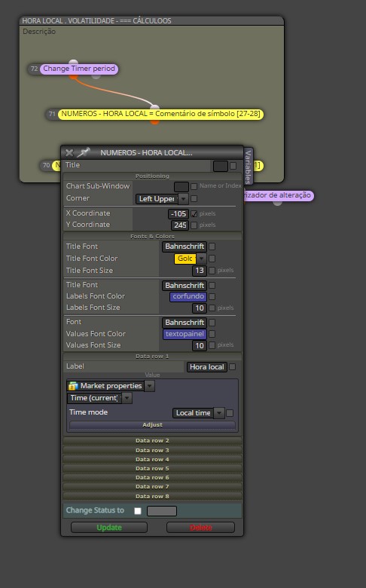Click the green Update button
Viewport: 366px width, 588px height.
[109, 528]
